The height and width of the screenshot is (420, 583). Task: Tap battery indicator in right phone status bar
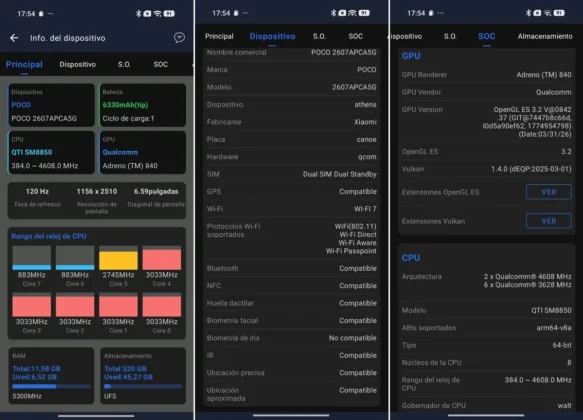(559, 13)
